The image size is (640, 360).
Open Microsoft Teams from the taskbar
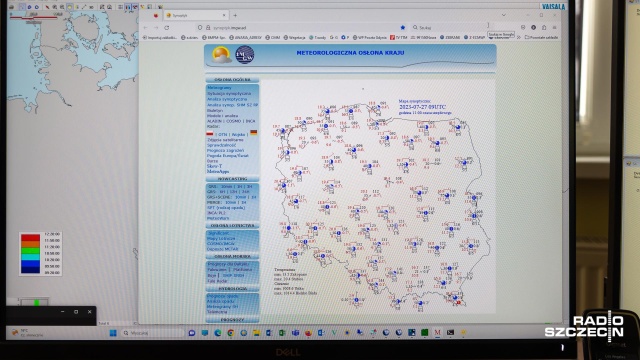[295, 333]
